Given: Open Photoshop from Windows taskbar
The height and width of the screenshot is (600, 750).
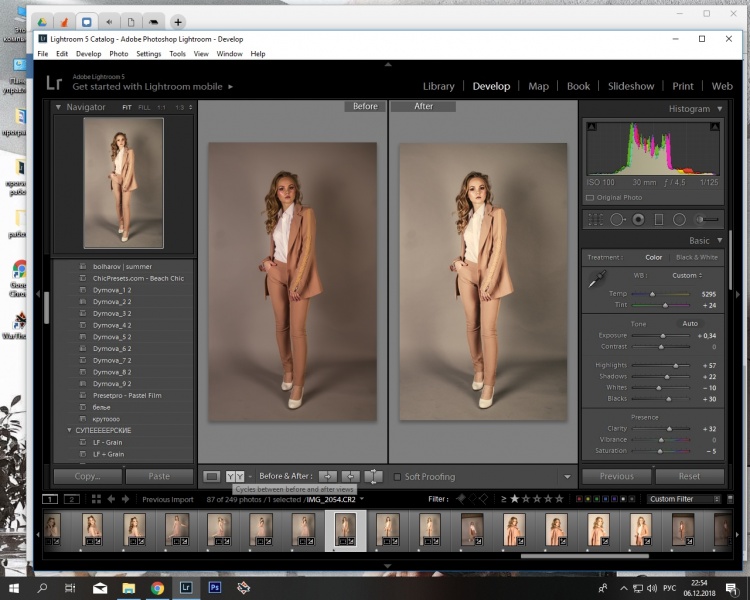Looking at the screenshot, I should click(214, 588).
